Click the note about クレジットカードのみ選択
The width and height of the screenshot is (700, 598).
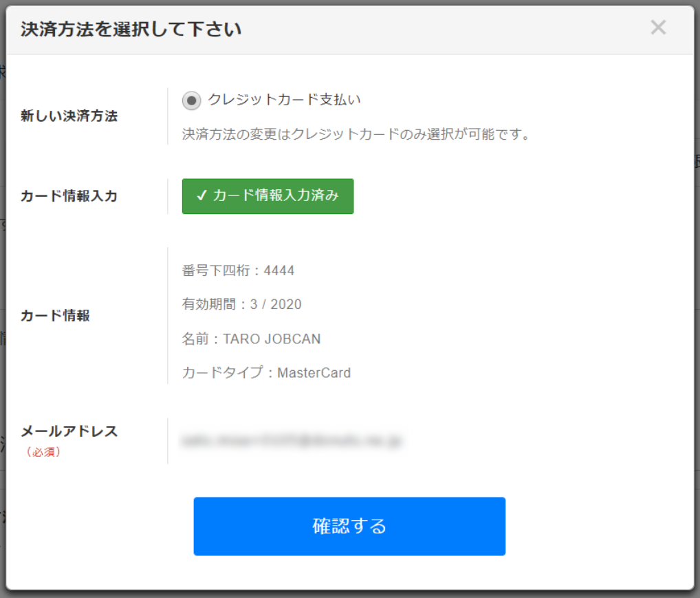pos(357,134)
